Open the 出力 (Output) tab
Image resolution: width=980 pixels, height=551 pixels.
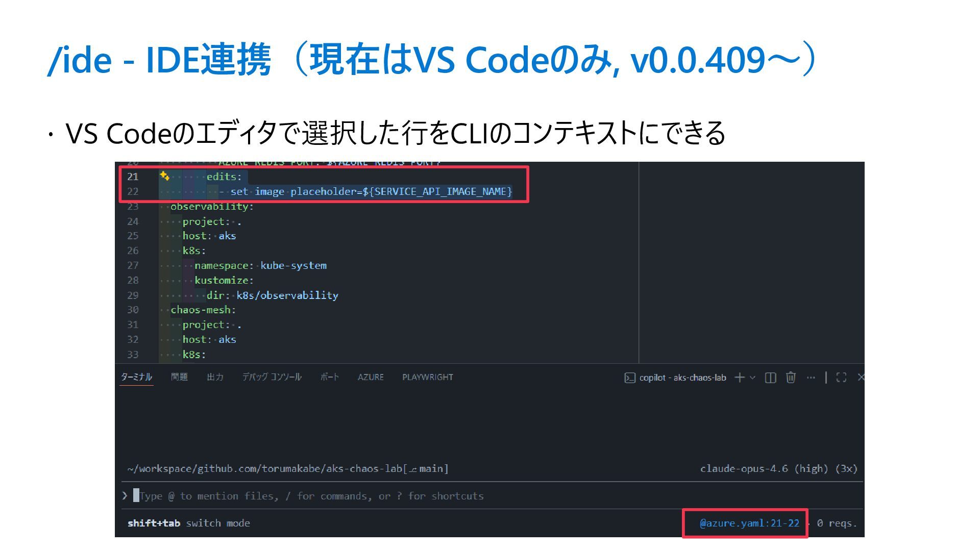215,377
